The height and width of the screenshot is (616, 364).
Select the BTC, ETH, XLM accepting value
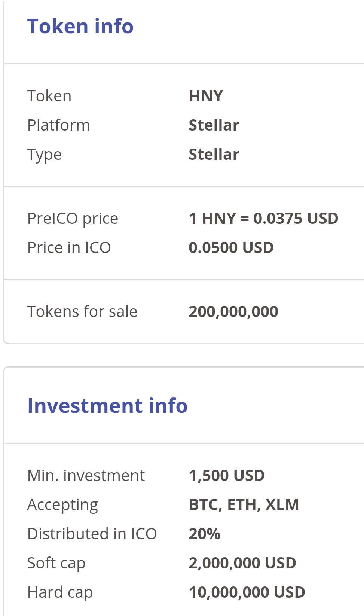244,505
